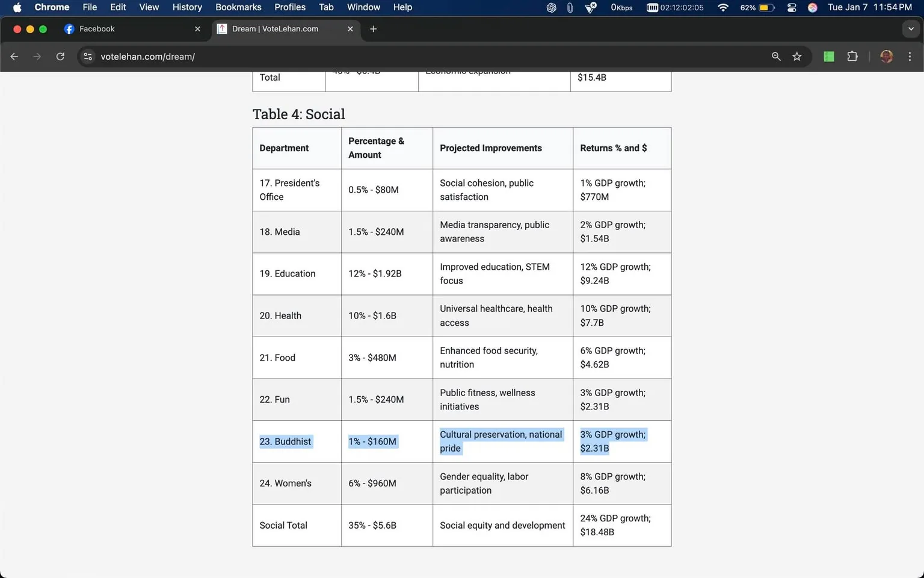This screenshot has width=924, height=578.
Task: Expand the tab search dropdown
Action: pos(911,29)
